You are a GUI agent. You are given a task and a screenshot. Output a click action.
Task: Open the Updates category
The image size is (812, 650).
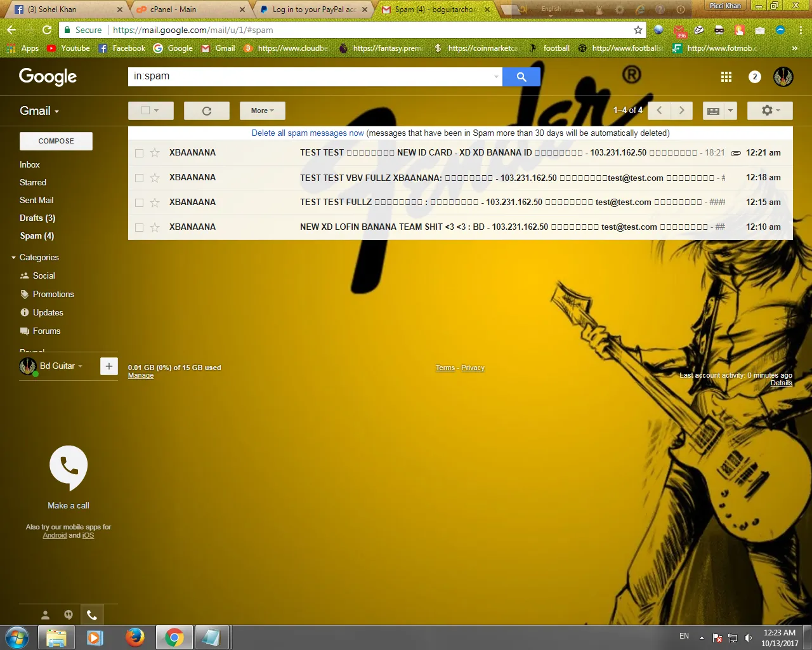(48, 312)
